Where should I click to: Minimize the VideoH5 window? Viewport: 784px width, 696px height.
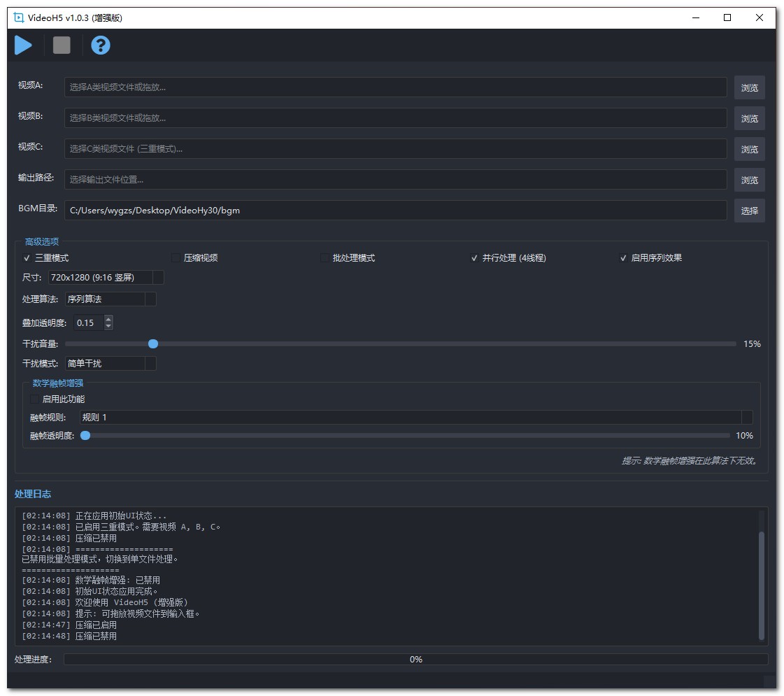(695, 17)
